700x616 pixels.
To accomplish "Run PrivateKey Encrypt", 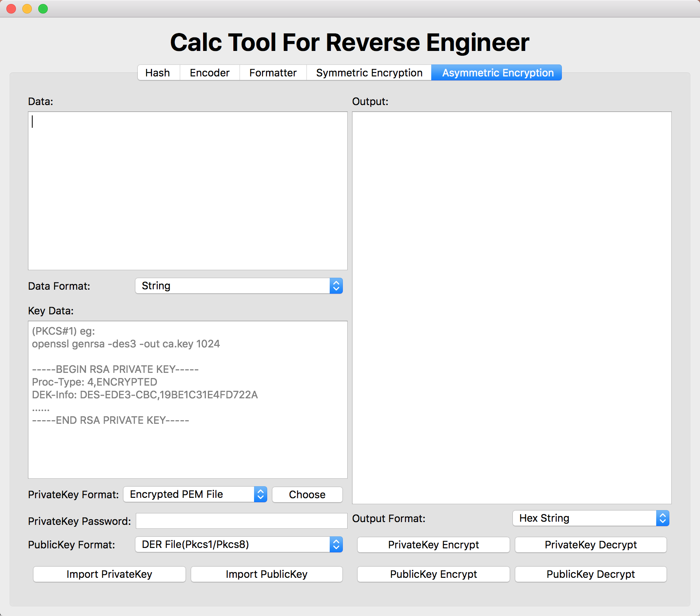I will (433, 545).
